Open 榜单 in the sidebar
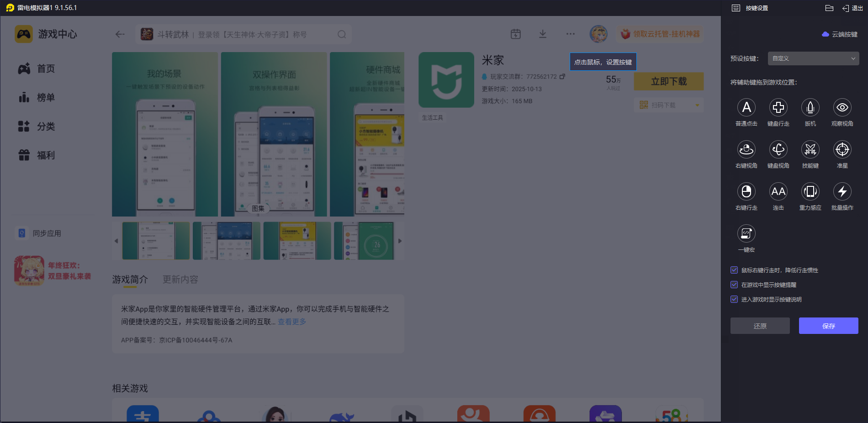This screenshot has width=868, height=423. tap(37, 97)
